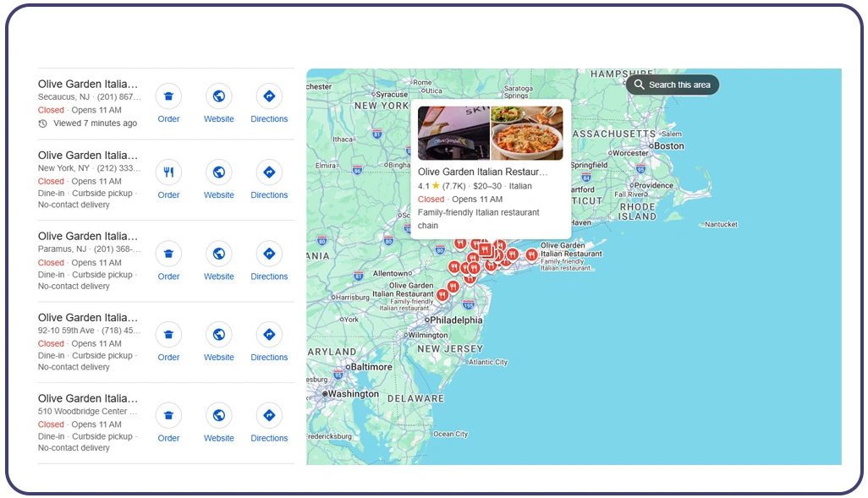The height and width of the screenshot is (498, 868).
Task: Click Order icon for Woodbridge Center listing
Action: pyautogui.click(x=168, y=416)
